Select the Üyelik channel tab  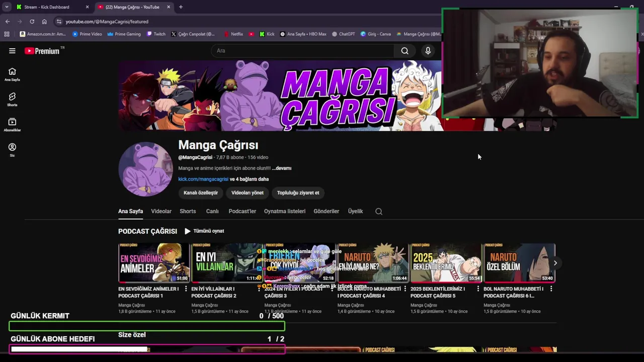pyautogui.click(x=355, y=211)
